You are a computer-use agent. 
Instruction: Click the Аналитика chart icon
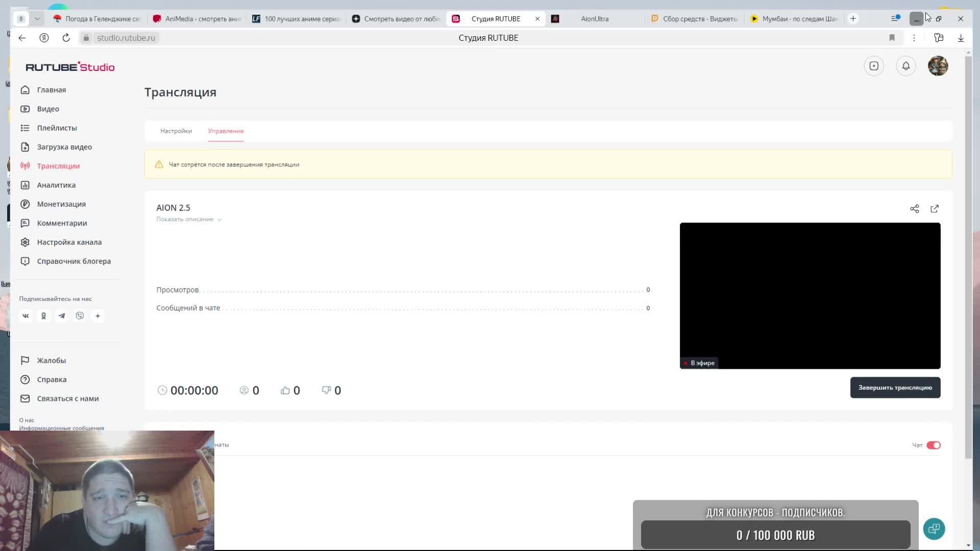tap(25, 185)
